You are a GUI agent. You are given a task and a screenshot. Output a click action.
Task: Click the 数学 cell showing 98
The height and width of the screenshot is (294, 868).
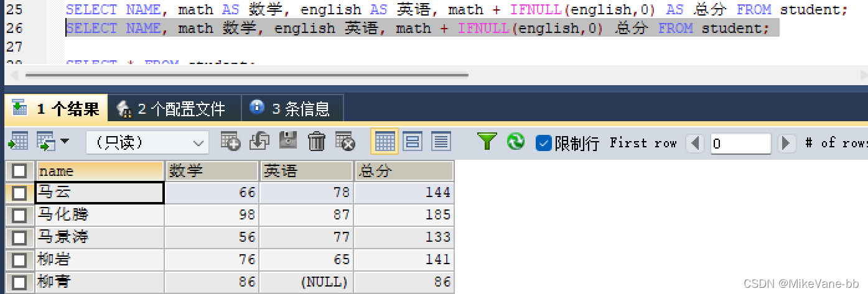click(212, 215)
